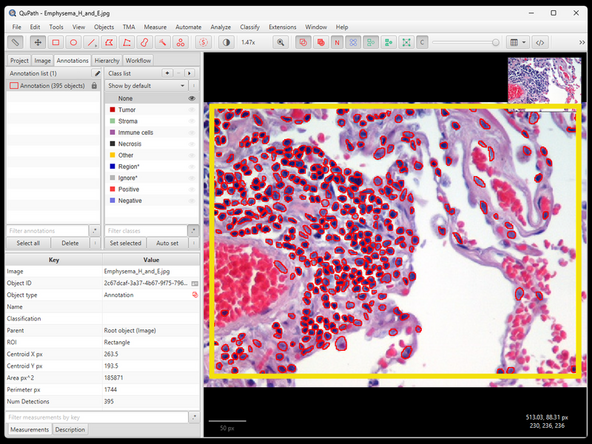Switch to the Workflow tab
Image resolution: width=592 pixels, height=444 pixels.
point(138,60)
